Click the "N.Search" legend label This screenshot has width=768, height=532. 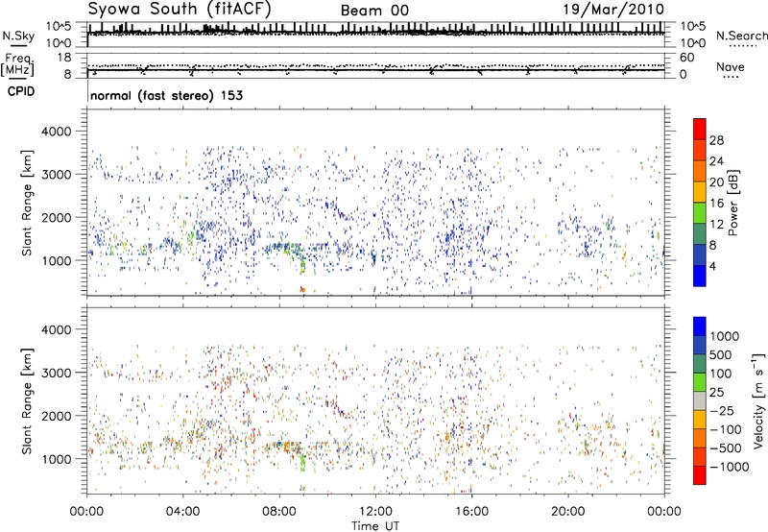pyautogui.click(x=741, y=36)
